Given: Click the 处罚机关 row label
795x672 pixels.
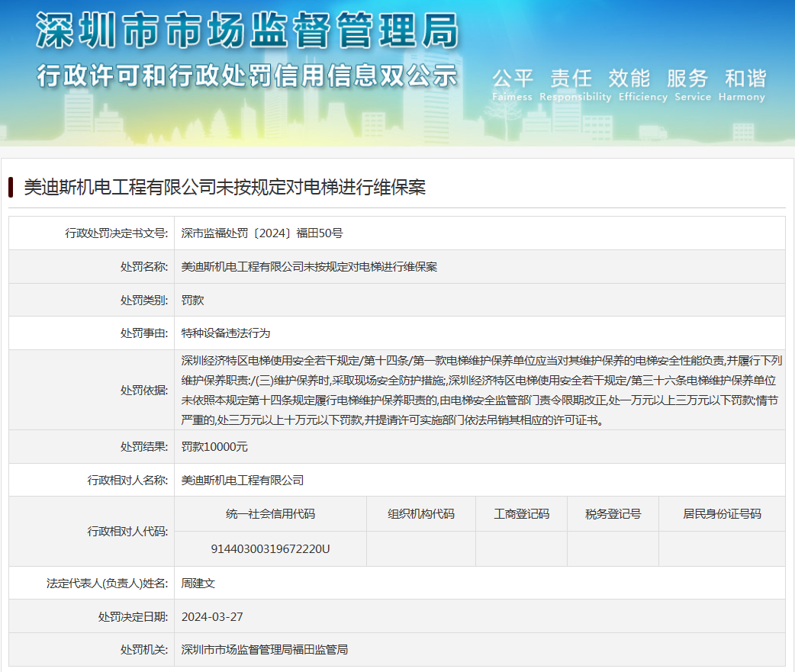Looking at the screenshot, I should [144, 650].
